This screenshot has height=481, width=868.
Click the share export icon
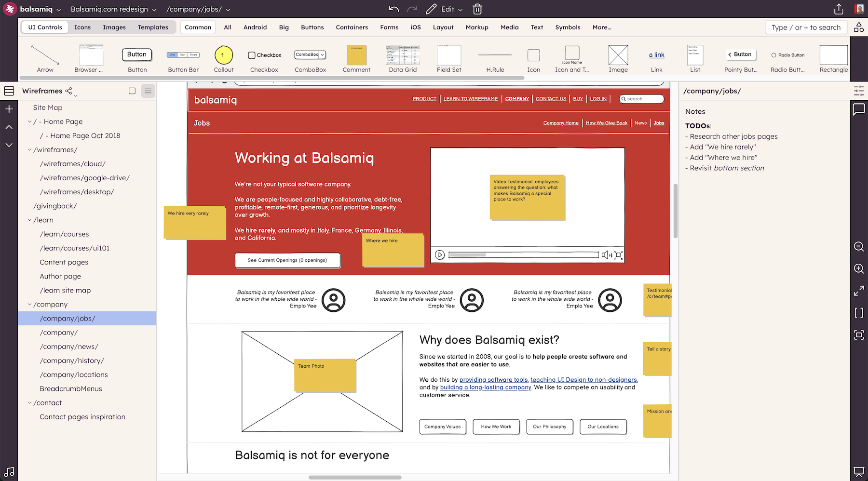(x=839, y=9)
